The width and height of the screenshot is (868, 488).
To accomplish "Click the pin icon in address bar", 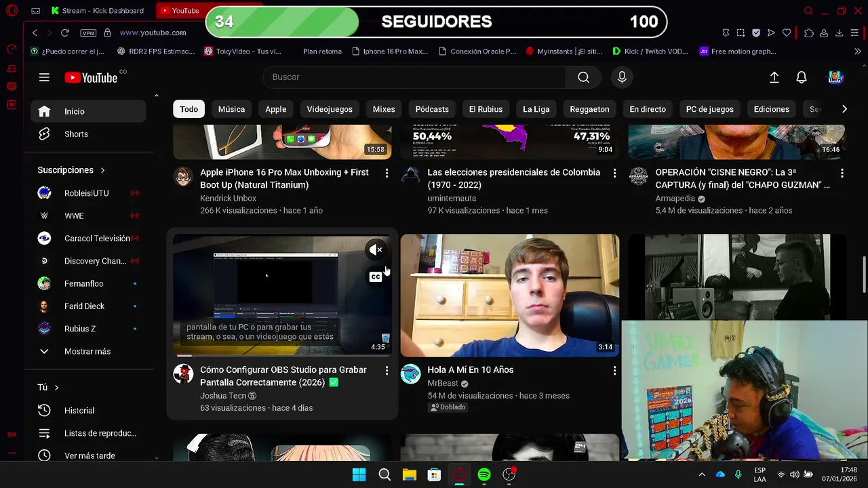I will pyautogui.click(x=726, y=33).
